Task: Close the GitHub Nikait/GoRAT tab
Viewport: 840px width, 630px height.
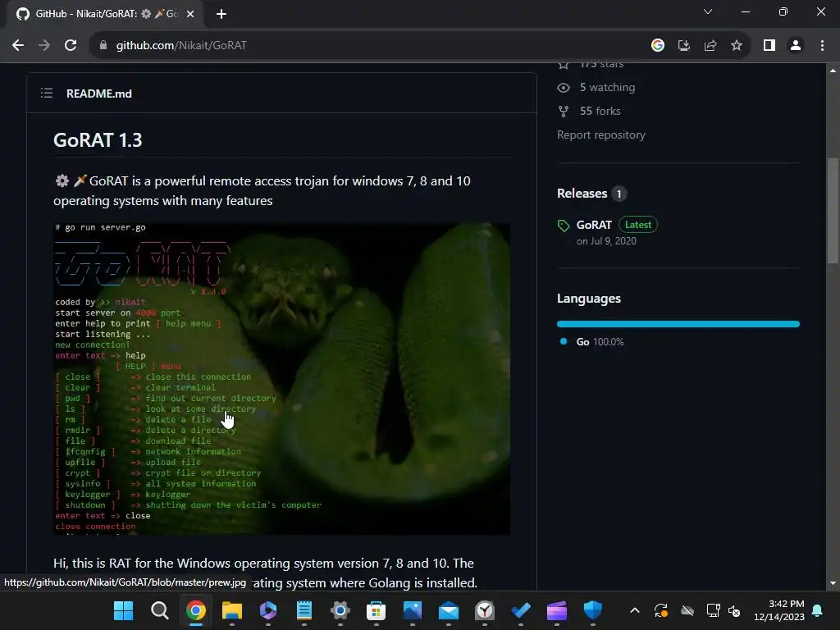Action: (x=190, y=14)
